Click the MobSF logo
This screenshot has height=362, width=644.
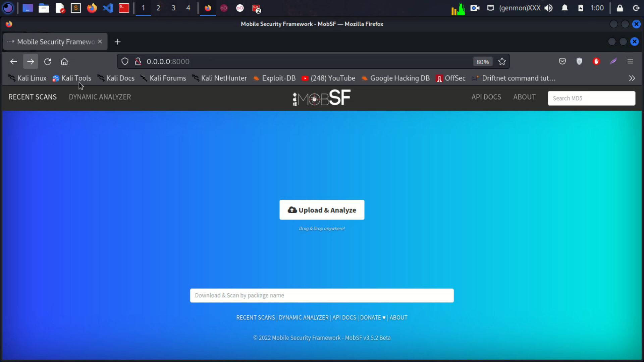click(321, 98)
